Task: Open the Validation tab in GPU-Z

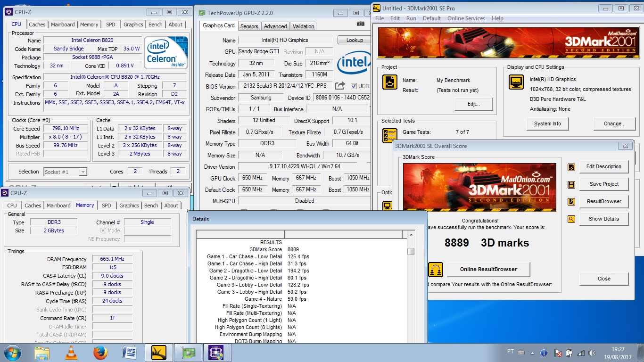Action: [303, 26]
